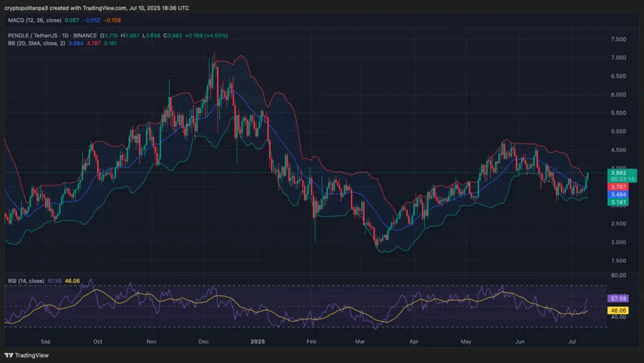Click the cryptopolitanpa3 TradingView.com attribution text
The height and width of the screenshot is (363, 644).
point(97,8)
